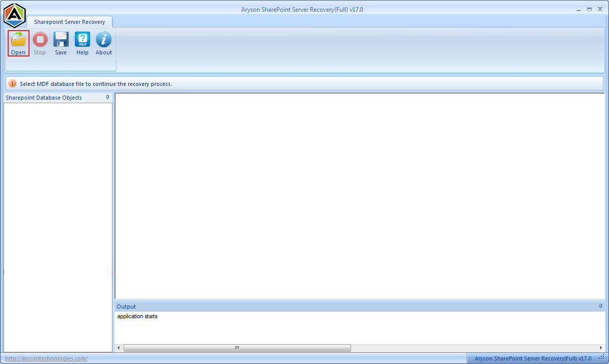Click the Sharepoint Database Objects panel title
This screenshot has height=364, width=609.
(x=44, y=98)
